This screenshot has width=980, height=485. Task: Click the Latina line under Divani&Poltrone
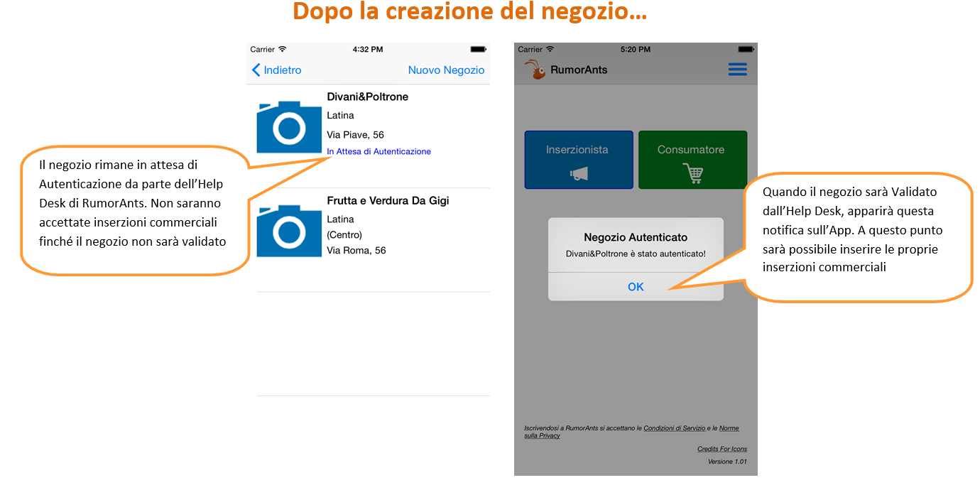[x=340, y=116]
